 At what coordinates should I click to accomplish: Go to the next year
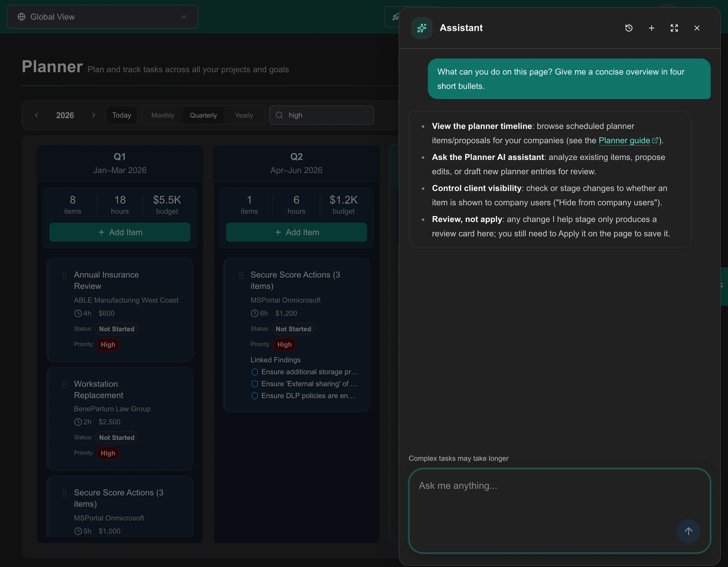tap(93, 115)
